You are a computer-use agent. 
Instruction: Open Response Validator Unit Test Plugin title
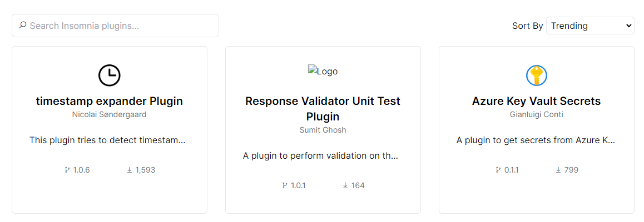[323, 109]
